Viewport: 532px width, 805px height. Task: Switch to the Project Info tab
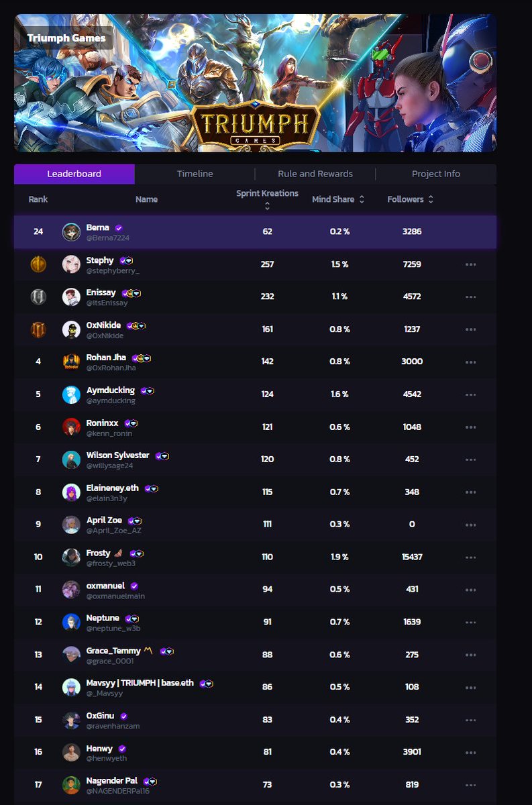436,174
